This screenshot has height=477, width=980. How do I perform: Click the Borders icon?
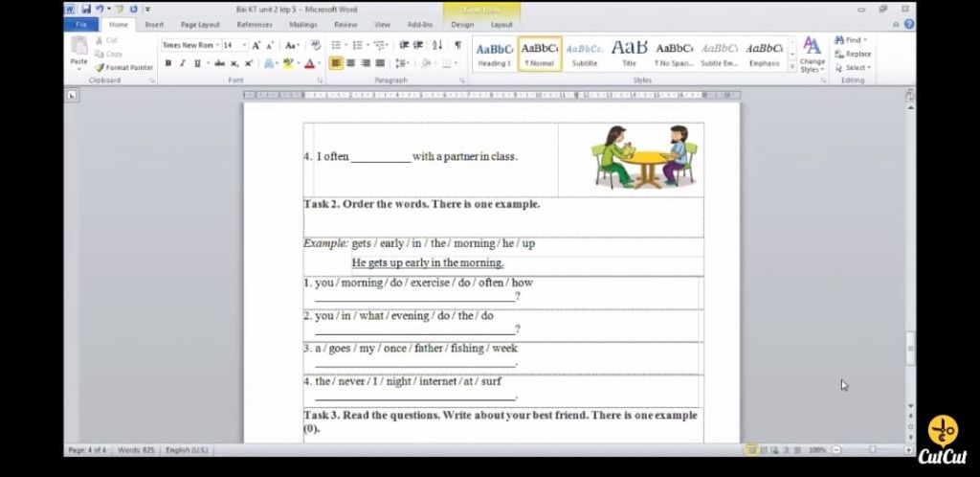[446, 63]
